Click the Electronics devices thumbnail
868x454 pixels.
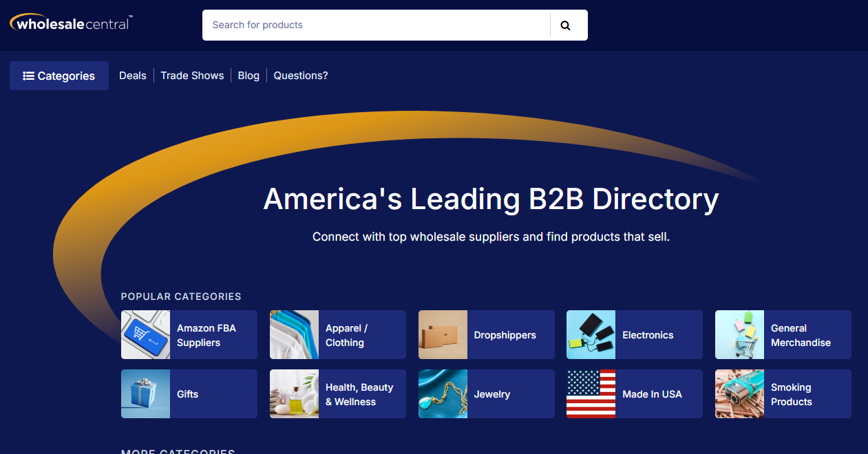(591, 335)
